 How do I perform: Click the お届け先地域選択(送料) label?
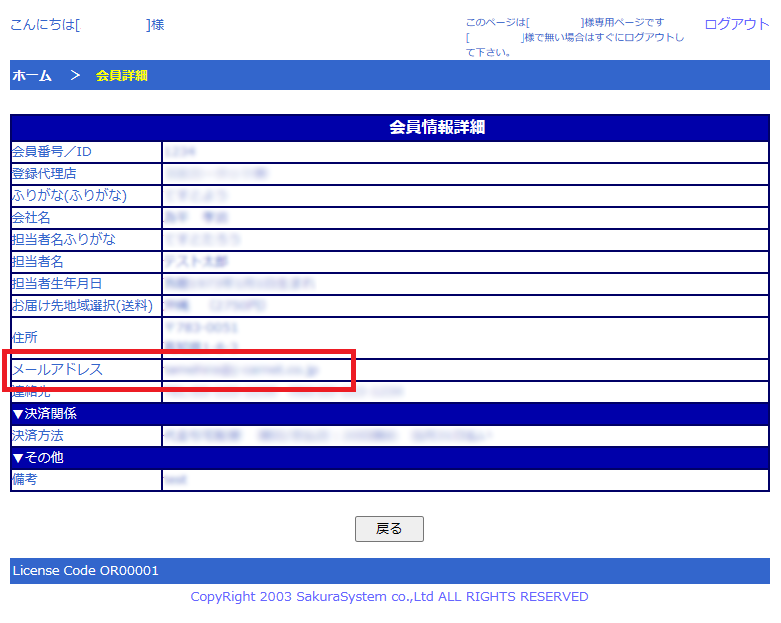82,305
